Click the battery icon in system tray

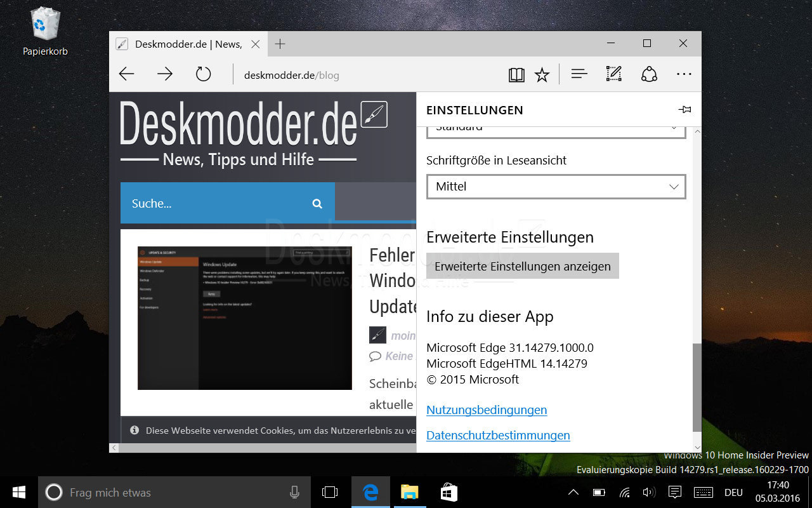click(x=599, y=492)
